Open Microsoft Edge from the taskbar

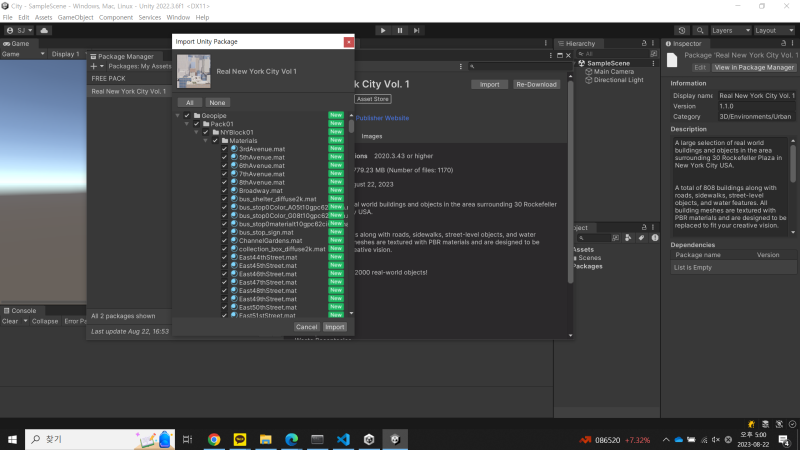point(291,439)
